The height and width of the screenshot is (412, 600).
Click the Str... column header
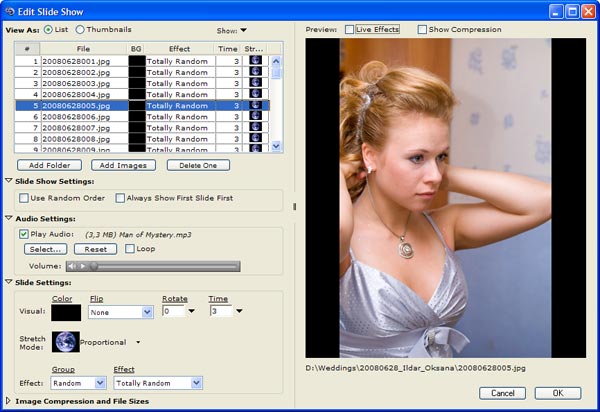[x=254, y=49]
